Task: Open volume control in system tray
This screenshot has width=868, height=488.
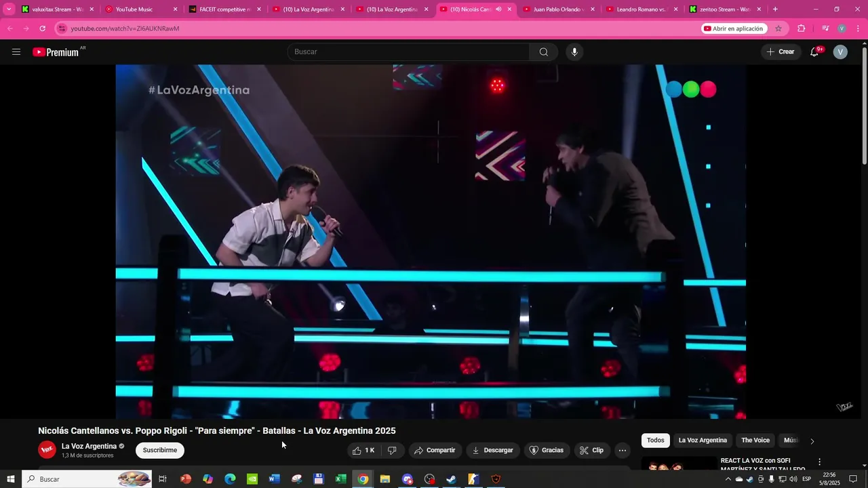Action: click(x=793, y=479)
